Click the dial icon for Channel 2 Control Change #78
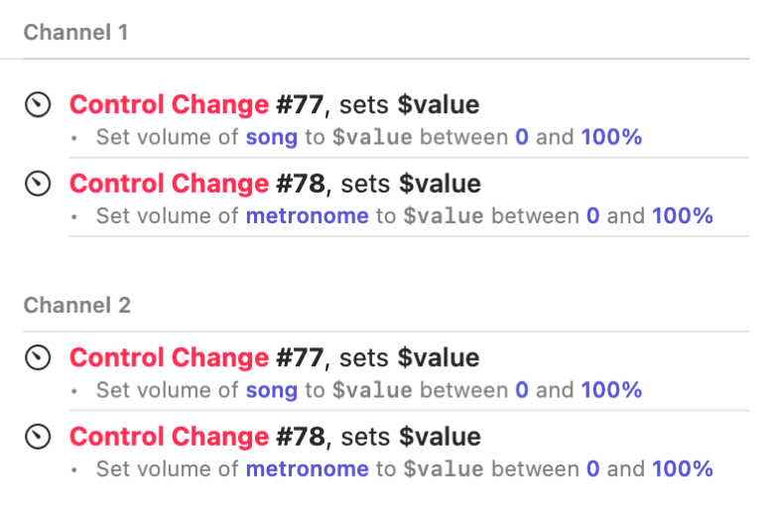This screenshot has height=532, width=772. (38, 437)
